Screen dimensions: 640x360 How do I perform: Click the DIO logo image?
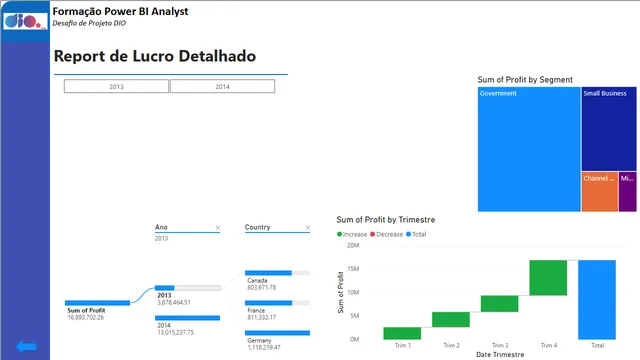pos(25,21)
